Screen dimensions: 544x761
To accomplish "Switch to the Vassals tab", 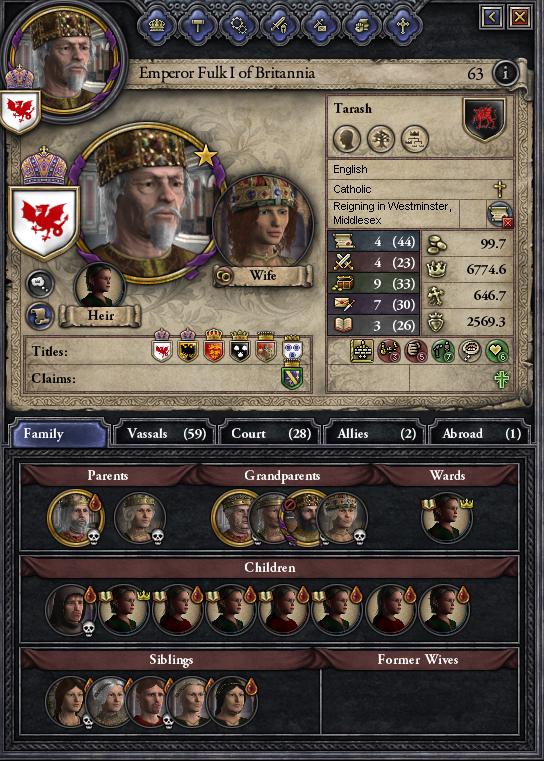I will pos(165,433).
